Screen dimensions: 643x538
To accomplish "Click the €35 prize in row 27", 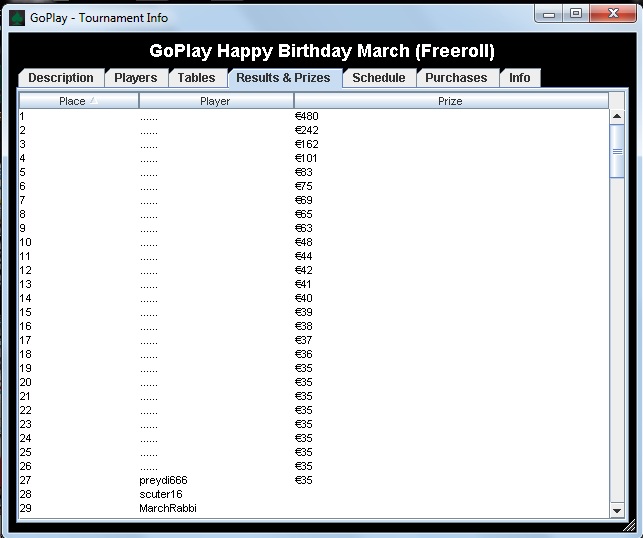I will pos(303,480).
